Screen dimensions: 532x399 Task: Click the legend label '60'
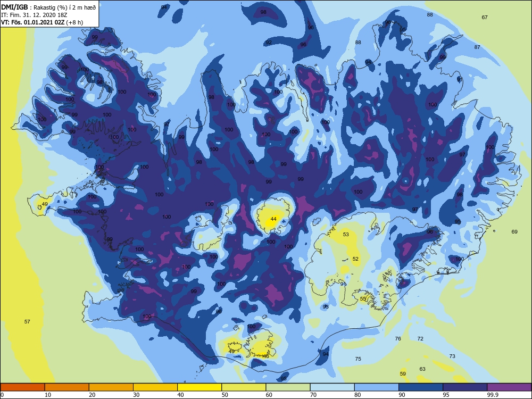pyautogui.click(x=269, y=395)
